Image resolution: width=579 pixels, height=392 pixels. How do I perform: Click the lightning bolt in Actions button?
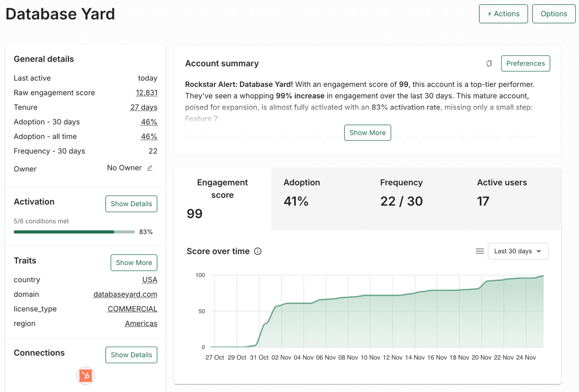pos(491,14)
